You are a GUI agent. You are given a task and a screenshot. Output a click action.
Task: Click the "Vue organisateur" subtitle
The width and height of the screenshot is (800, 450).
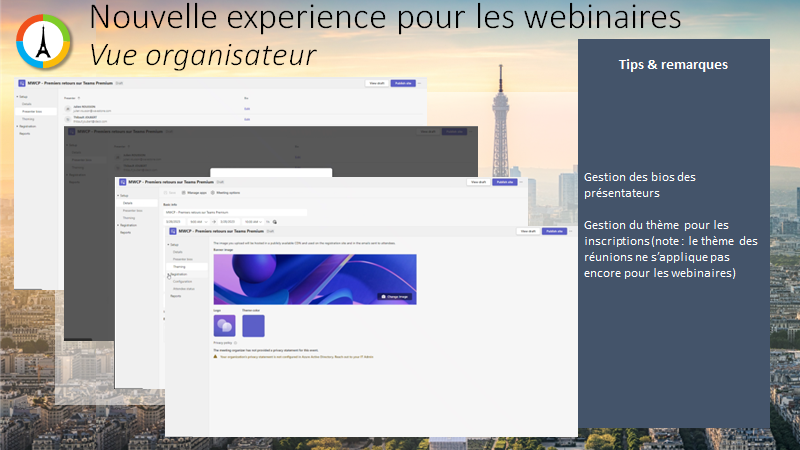(203, 55)
